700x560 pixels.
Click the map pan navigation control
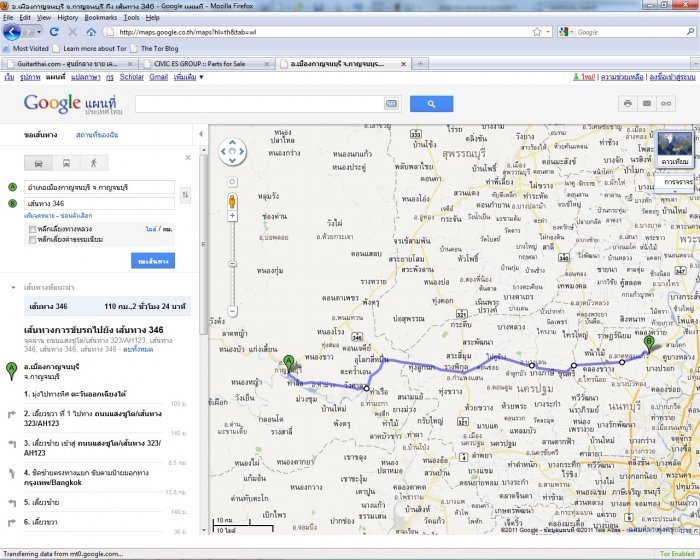(232, 151)
